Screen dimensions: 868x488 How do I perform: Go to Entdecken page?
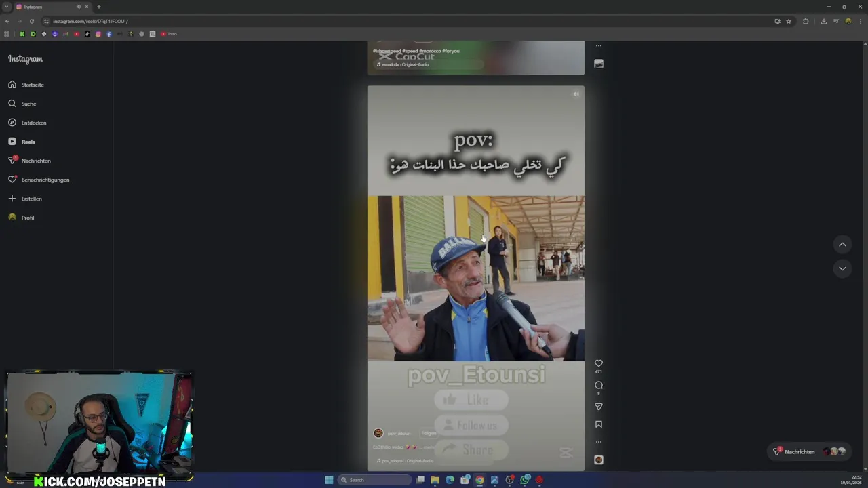pos(27,123)
